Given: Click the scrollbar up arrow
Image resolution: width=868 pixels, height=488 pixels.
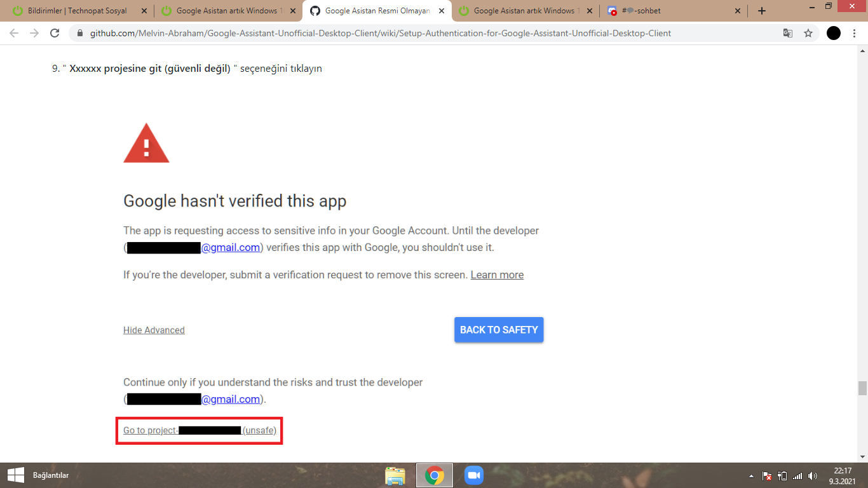Looking at the screenshot, I should pos(862,49).
